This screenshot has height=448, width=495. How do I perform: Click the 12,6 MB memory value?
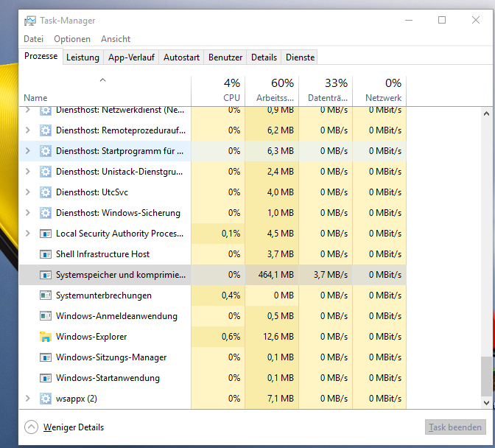[278, 337]
